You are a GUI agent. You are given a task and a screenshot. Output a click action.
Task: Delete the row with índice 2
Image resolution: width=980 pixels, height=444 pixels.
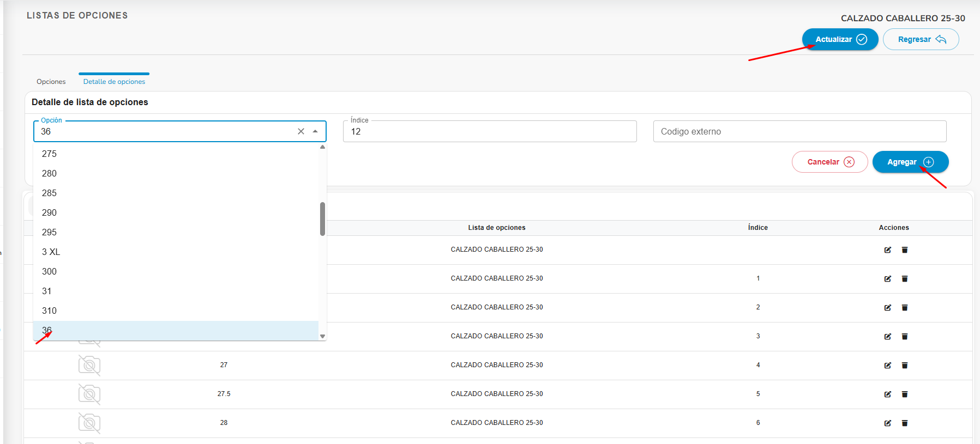click(905, 308)
